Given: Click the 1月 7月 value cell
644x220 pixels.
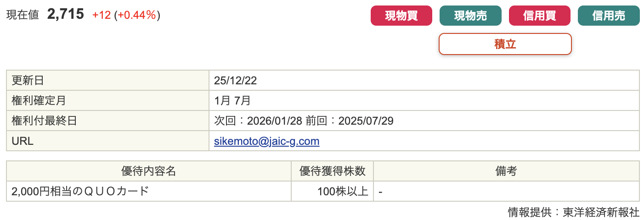Looking at the screenshot, I should coord(232,101).
